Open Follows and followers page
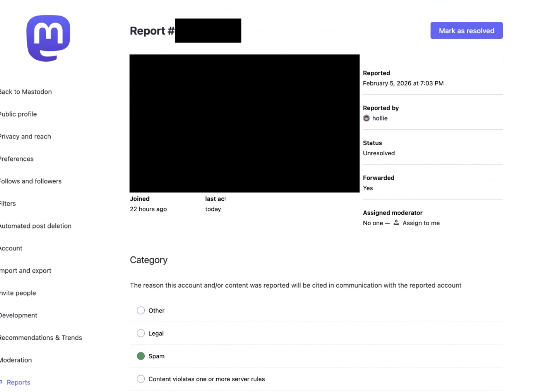 pyautogui.click(x=31, y=181)
